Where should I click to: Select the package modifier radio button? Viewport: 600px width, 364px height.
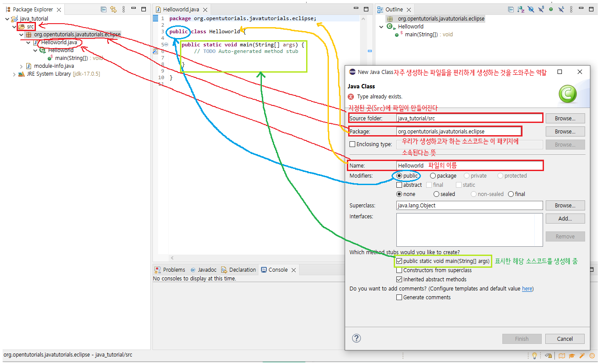[433, 176]
